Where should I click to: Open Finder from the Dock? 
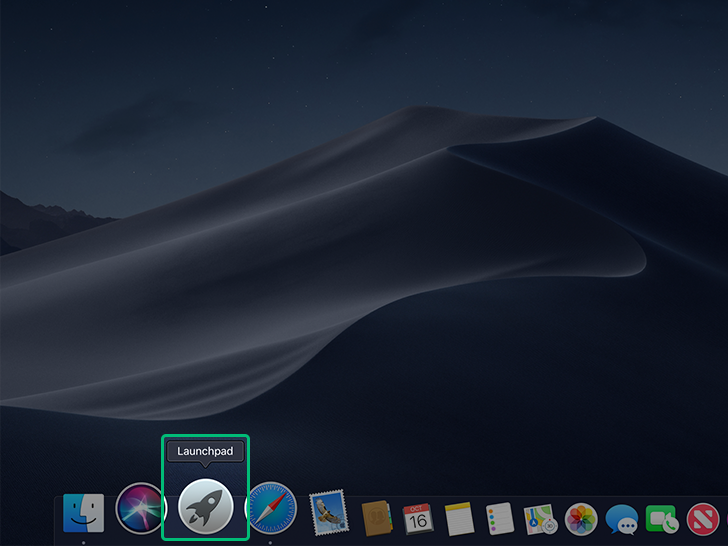click(84, 513)
